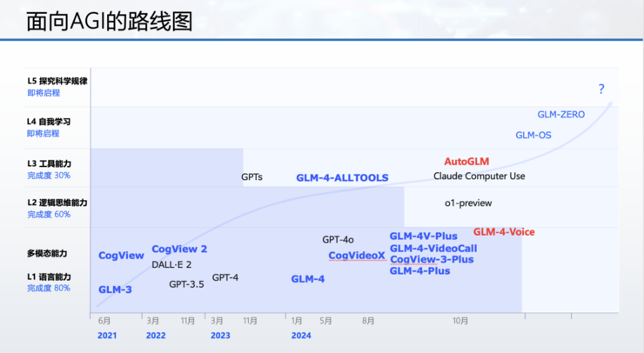Click the 1月 axis tick above 2024
This screenshot has height=353, width=644.
tap(297, 321)
